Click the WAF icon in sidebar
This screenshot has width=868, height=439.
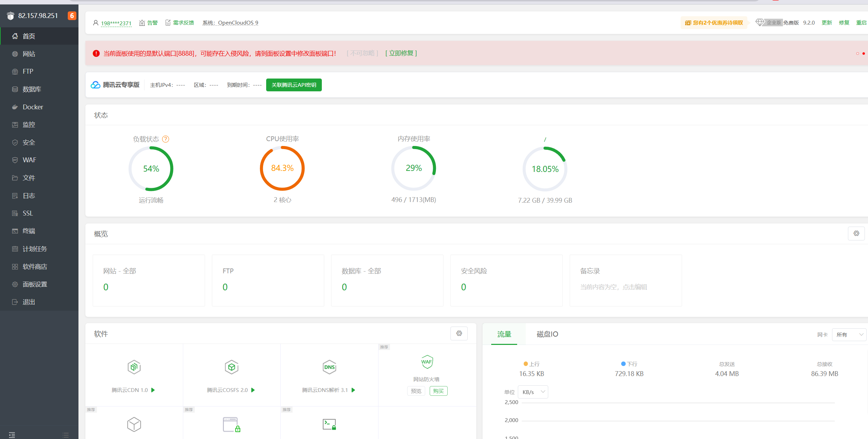pyautogui.click(x=15, y=160)
